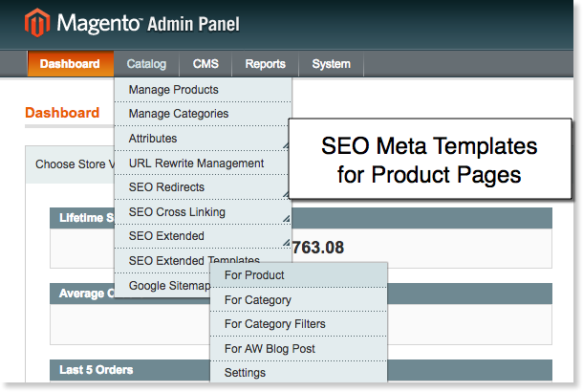This screenshot has height=392, width=583.
Task: Open Settings in the submenu
Action: tap(298, 372)
